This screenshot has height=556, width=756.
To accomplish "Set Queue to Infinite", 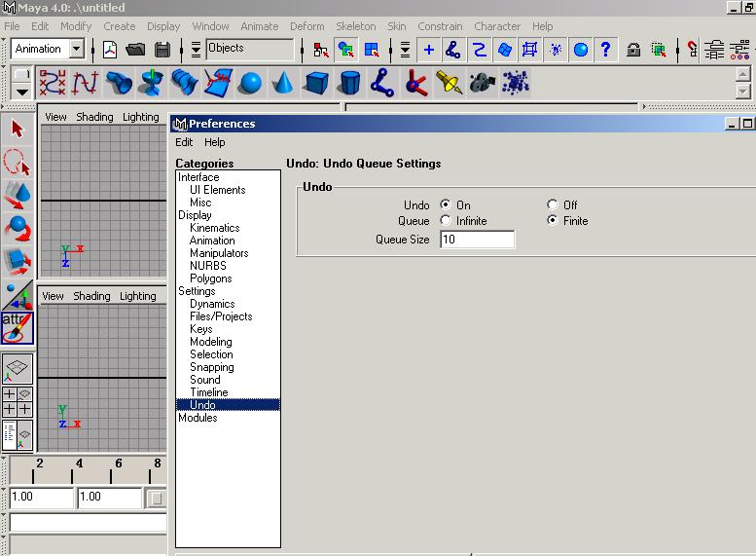I will 446,221.
